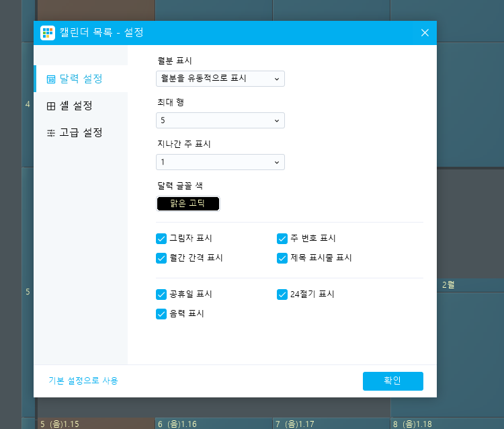Select day 8 (음)1.18 in background calendar
Viewport: 504px width, 429px height.
click(x=413, y=424)
